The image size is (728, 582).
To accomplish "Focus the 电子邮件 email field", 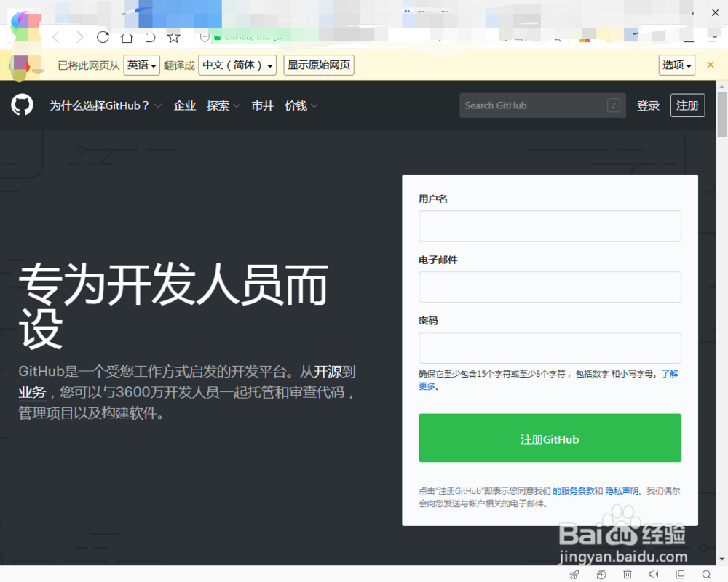I will click(x=550, y=287).
